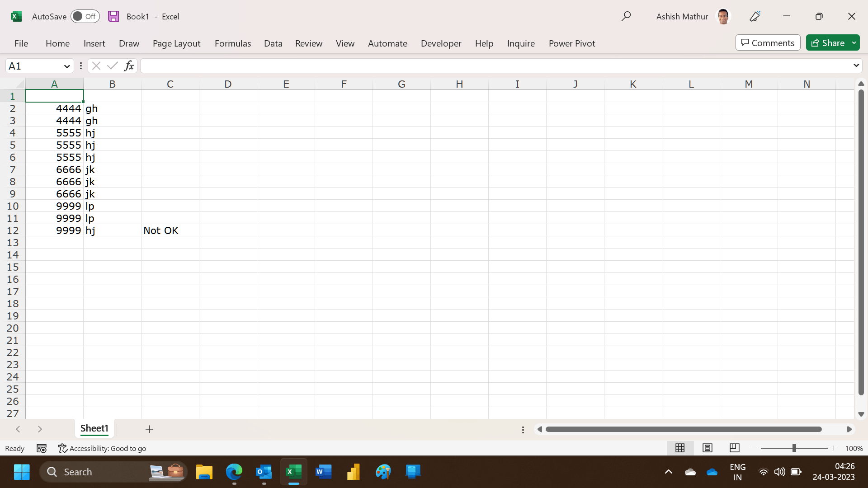Image resolution: width=868 pixels, height=488 pixels.
Task: Open the Developer tab
Action: (x=441, y=43)
